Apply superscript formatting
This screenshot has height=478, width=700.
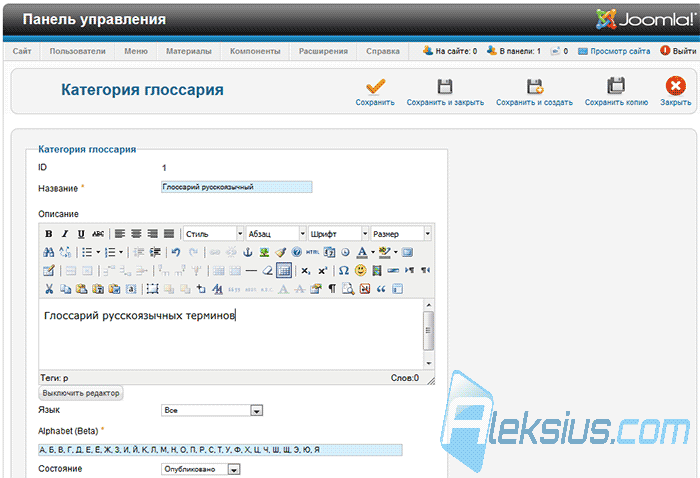click(x=322, y=270)
